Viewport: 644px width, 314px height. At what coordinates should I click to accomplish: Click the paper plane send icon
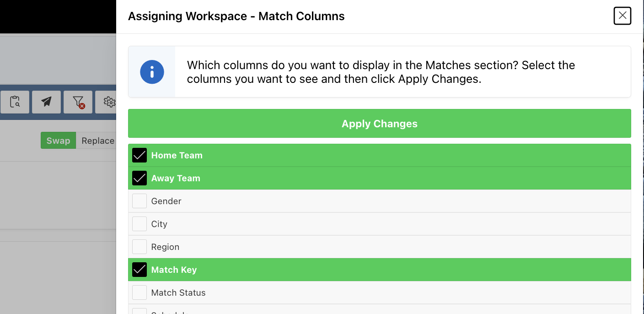point(46,102)
